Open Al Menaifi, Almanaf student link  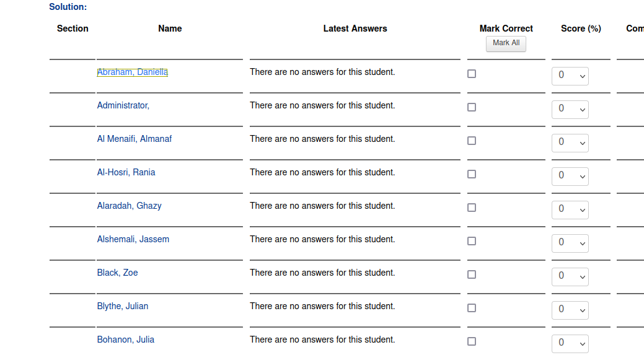click(x=135, y=139)
